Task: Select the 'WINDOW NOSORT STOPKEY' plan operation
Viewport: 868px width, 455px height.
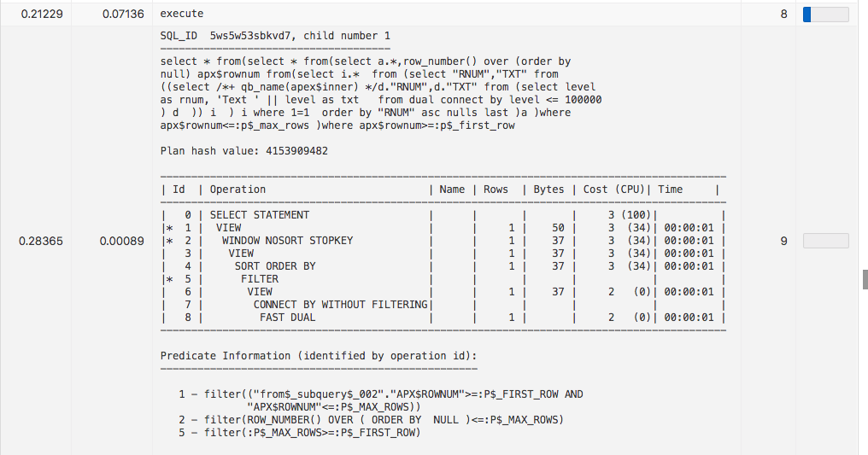Action: click(287, 241)
